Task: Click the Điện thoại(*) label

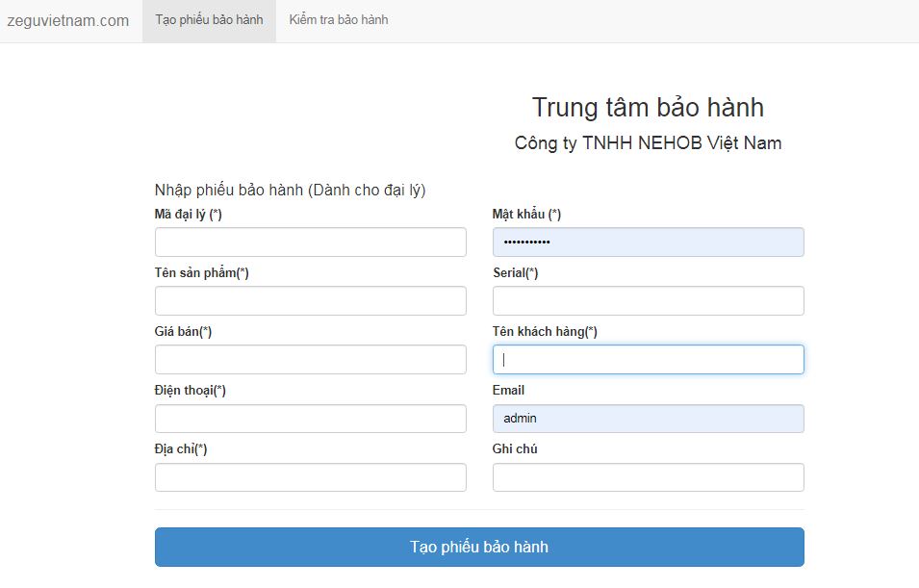Action: click(190, 391)
